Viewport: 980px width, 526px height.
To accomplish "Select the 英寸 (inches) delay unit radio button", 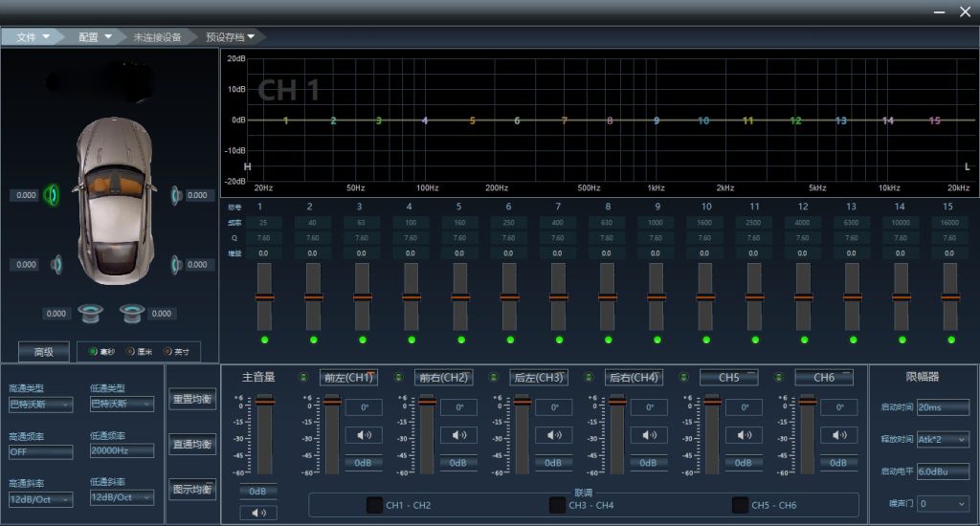I will (x=167, y=352).
